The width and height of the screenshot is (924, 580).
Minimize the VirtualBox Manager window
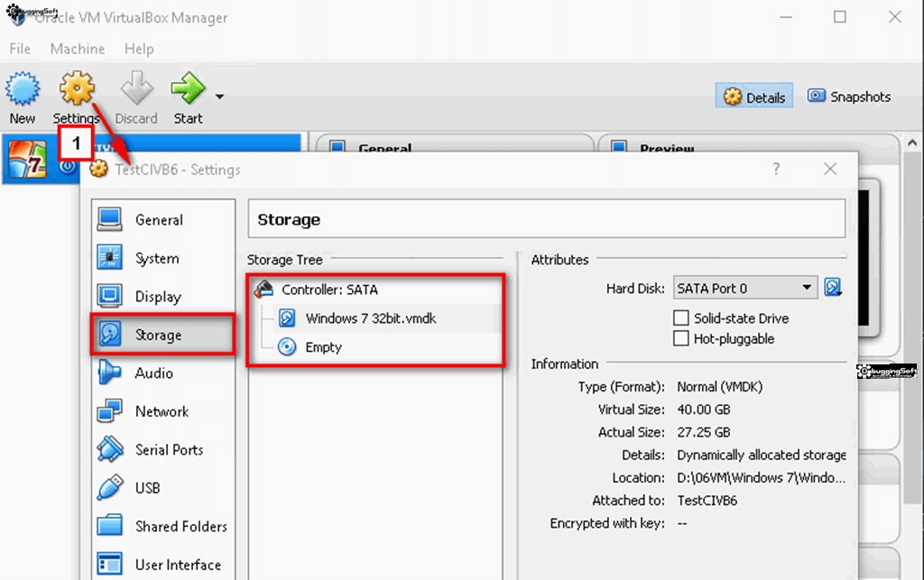(786, 17)
